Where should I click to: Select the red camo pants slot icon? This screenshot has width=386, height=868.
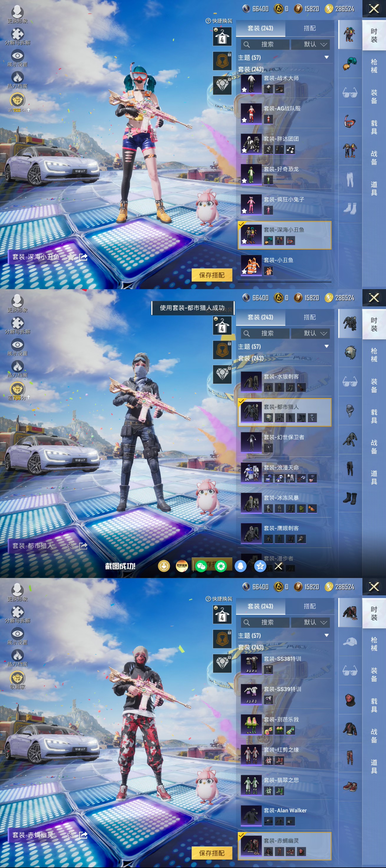[349, 758]
